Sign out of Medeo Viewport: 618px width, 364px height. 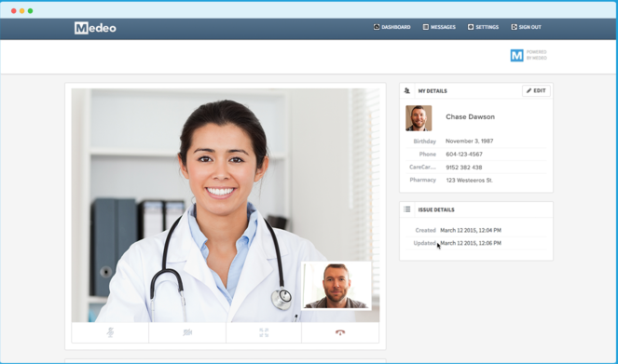pos(526,27)
